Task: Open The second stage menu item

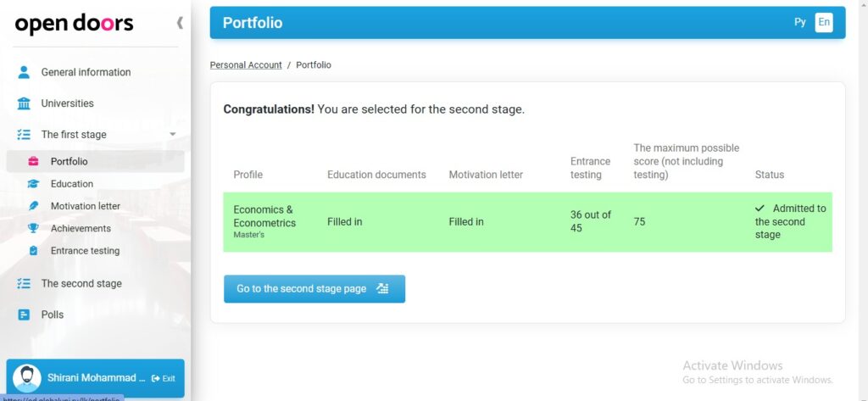Action: click(x=81, y=283)
